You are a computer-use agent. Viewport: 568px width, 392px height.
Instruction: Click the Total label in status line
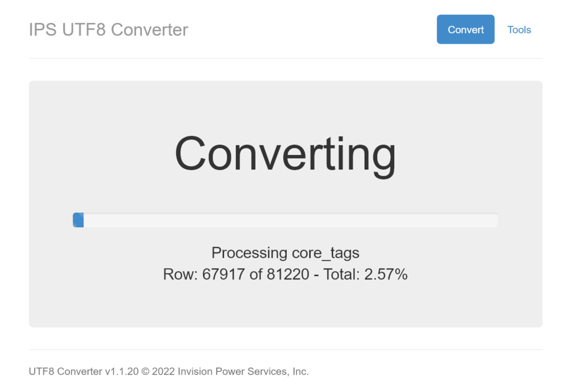pos(341,274)
